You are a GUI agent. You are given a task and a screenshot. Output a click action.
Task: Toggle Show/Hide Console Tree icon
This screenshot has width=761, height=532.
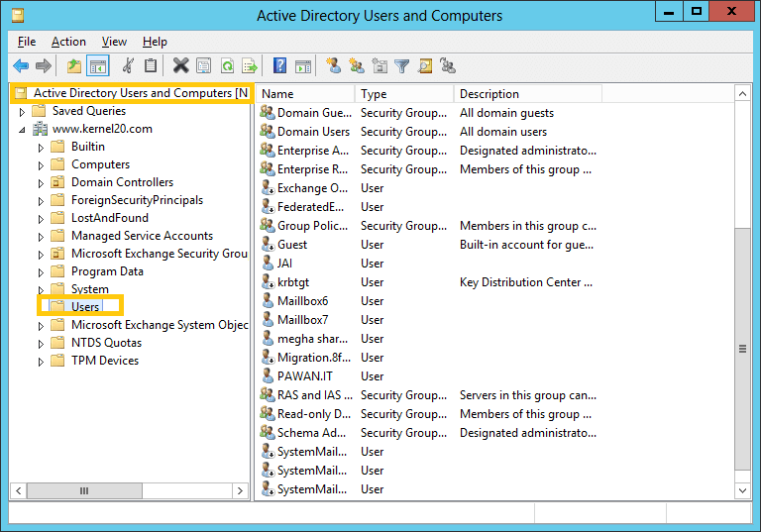click(x=98, y=66)
